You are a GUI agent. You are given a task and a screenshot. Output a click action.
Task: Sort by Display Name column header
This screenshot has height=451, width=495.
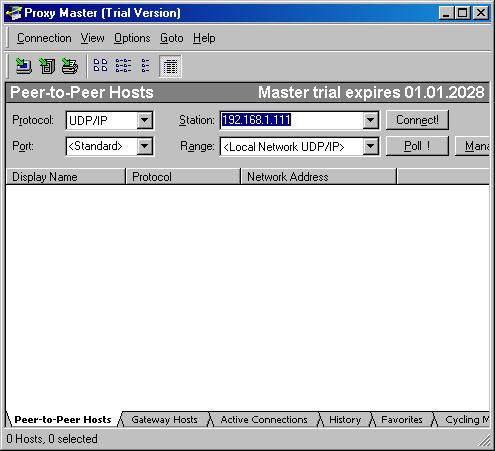(x=65, y=177)
